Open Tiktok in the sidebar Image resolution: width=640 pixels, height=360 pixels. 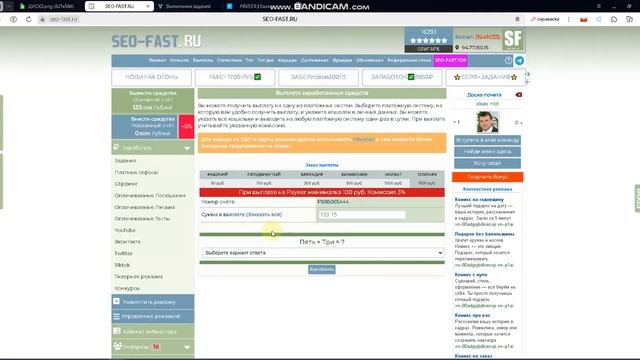(x=122, y=265)
